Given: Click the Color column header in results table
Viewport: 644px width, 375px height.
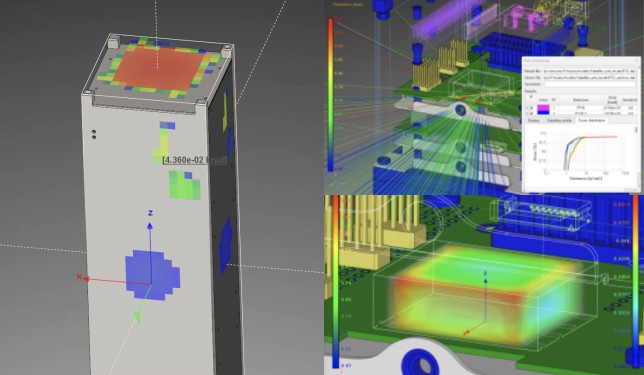Looking at the screenshot, I should [x=543, y=100].
